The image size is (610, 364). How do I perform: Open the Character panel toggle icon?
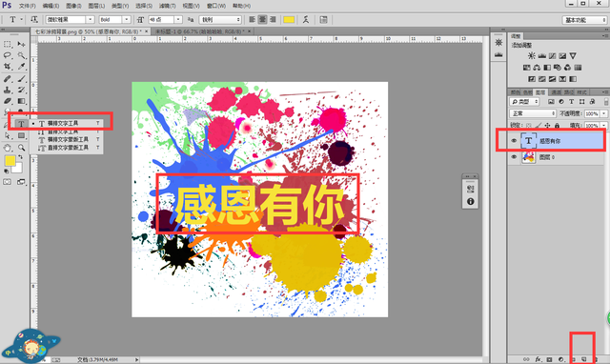tap(323, 19)
